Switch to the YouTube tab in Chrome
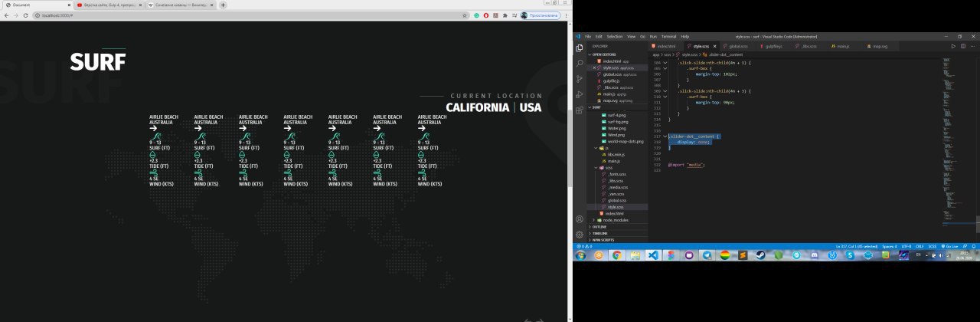 point(108,5)
